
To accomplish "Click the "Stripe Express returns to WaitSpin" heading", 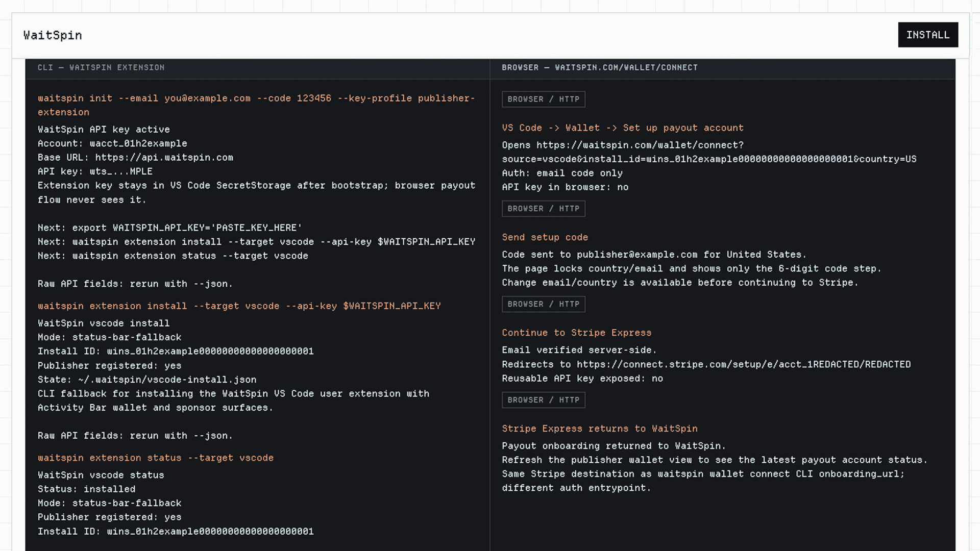I will click(600, 429).
